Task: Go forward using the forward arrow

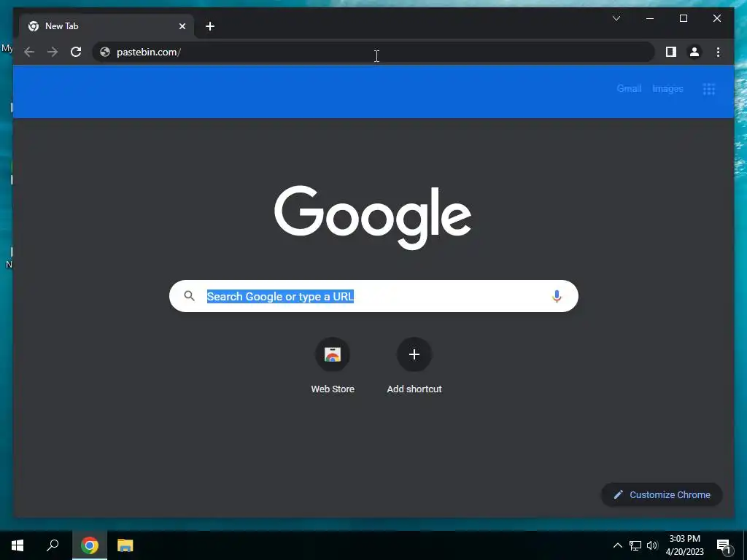Action: [x=53, y=52]
